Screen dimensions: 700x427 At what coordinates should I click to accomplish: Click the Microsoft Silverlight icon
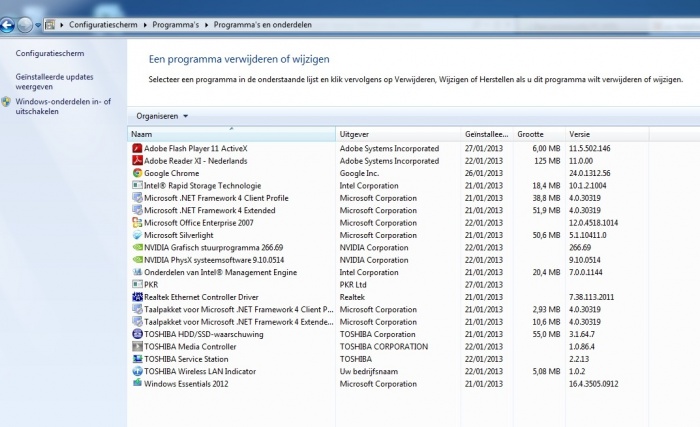137,235
